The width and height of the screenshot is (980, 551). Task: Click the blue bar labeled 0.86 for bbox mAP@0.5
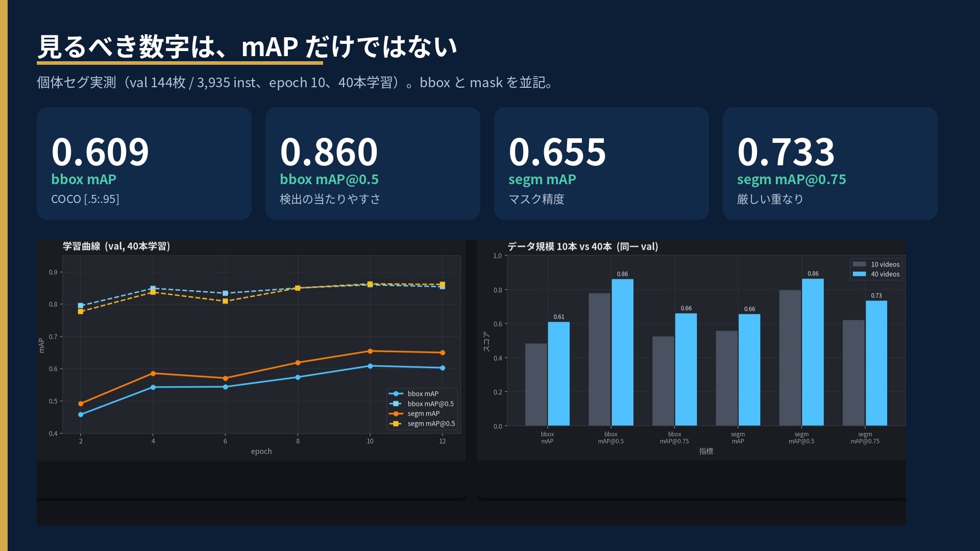point(622,352)
